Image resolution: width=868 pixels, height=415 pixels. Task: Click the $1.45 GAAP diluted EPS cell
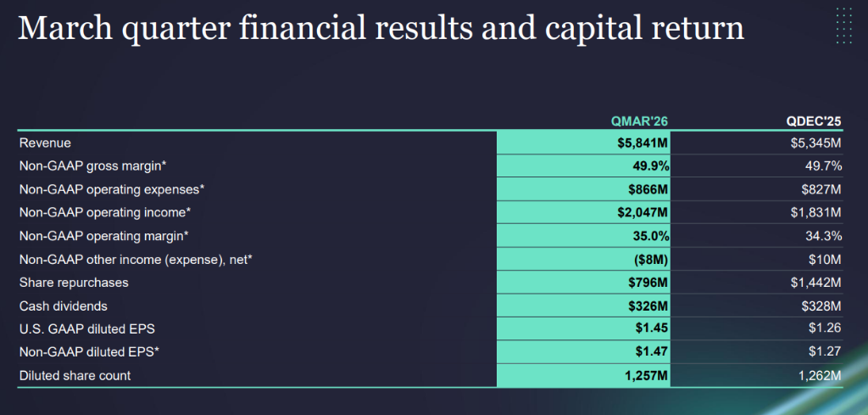click(x=654, y=328)
